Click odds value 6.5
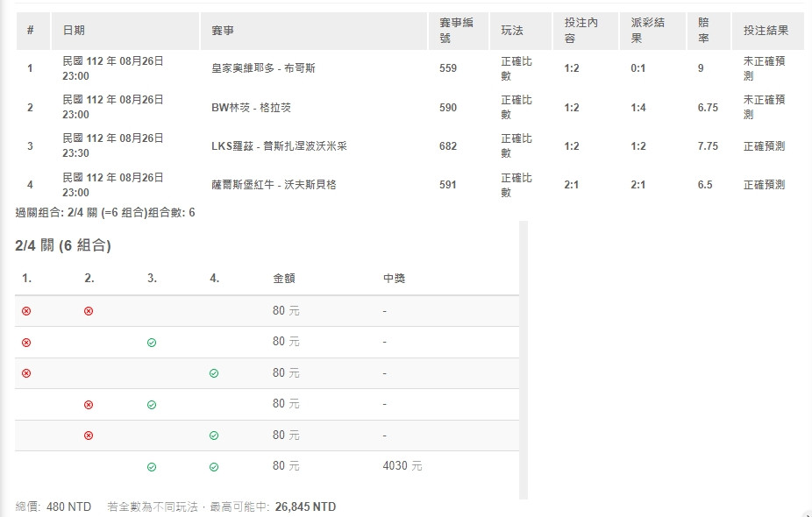The image size is (812, 517). pos(705,185)
